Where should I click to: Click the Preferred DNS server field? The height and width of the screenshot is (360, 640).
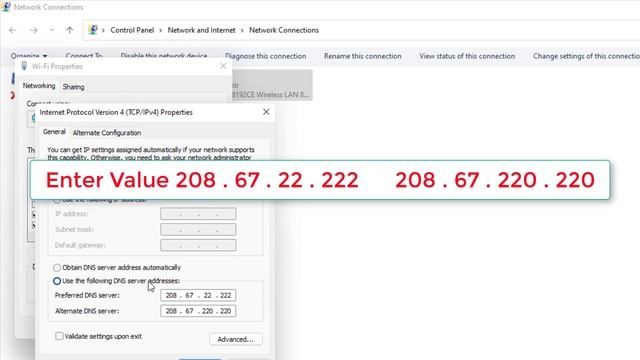click(198, 295)
